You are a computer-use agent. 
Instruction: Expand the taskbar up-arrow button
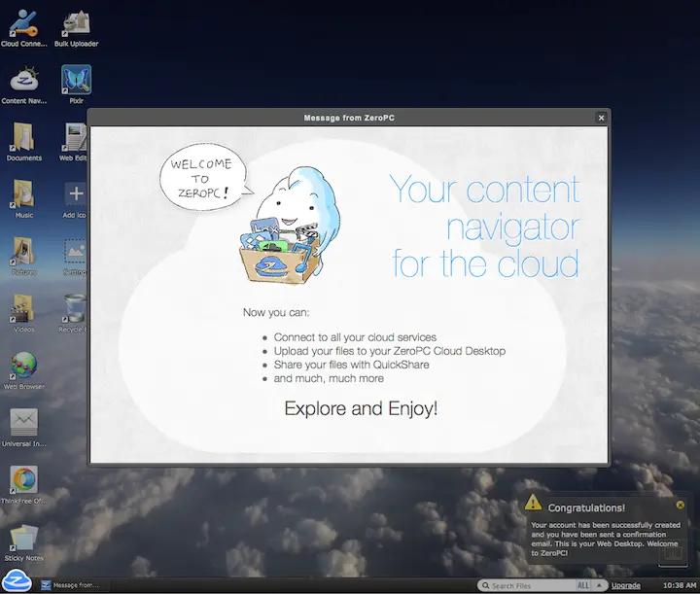point(599,585)
